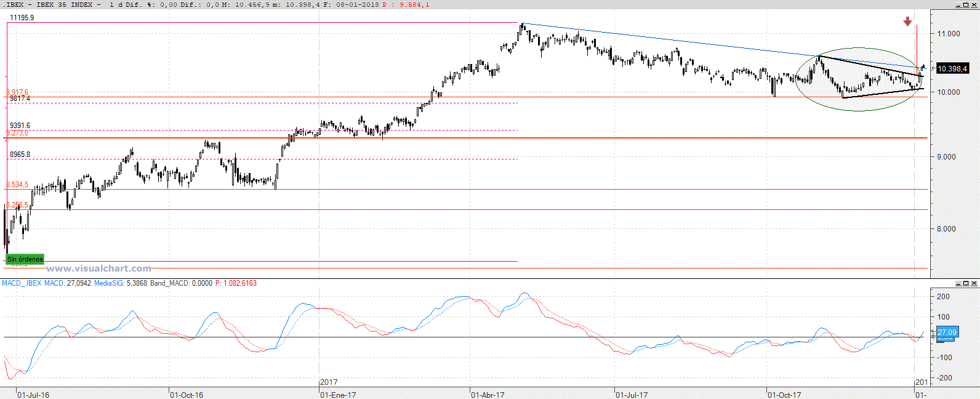Click the green 'Sin órdenes' label
980x399 pixels.
click(x=25, y=259)
